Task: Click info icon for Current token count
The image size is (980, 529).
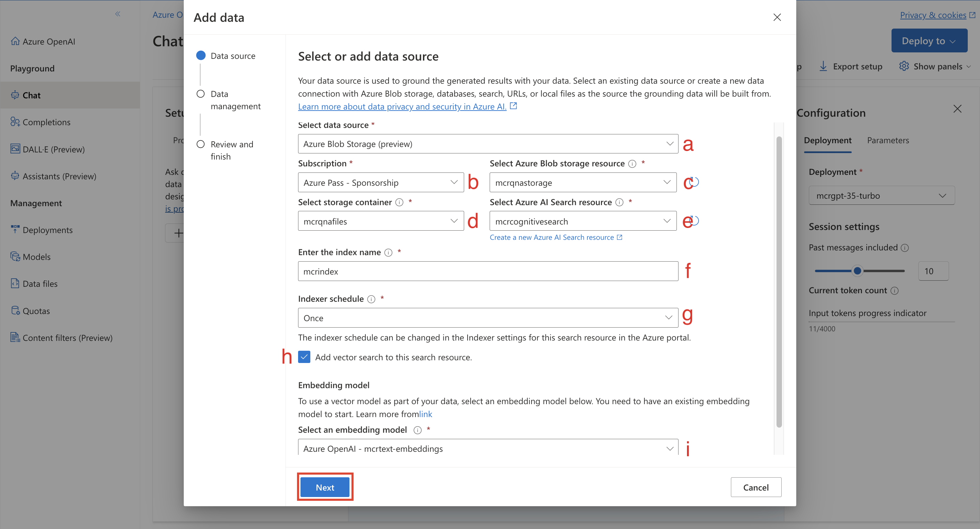Action: point(894,291)
